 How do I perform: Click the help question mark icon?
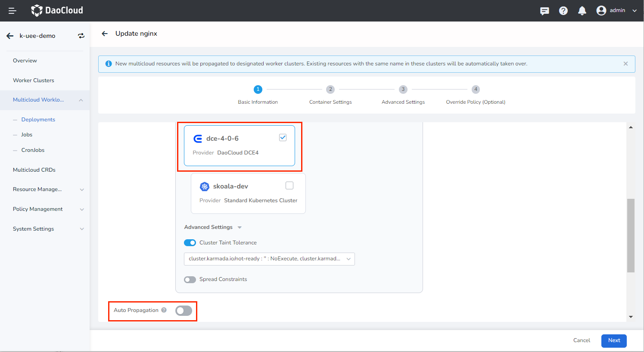tap(563, 11)
